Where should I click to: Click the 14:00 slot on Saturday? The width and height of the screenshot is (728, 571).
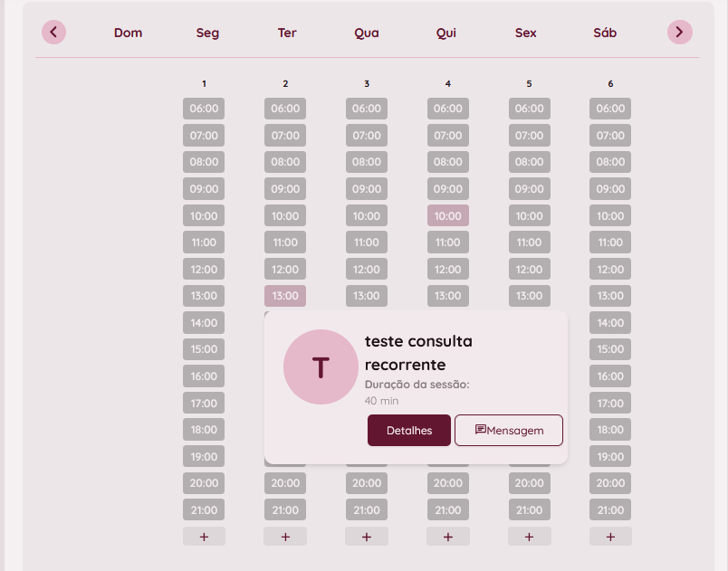pyautogui.click(x=610, y=323)
